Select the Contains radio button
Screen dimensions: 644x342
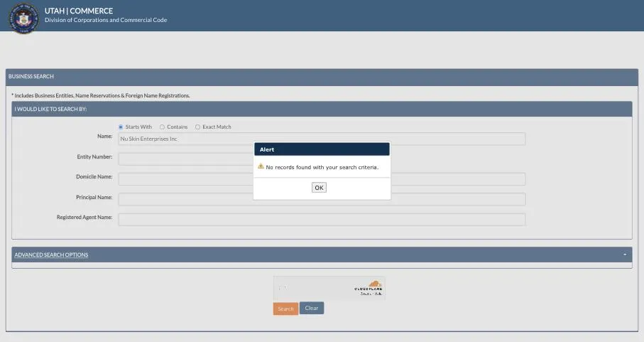tap(162, 127)
